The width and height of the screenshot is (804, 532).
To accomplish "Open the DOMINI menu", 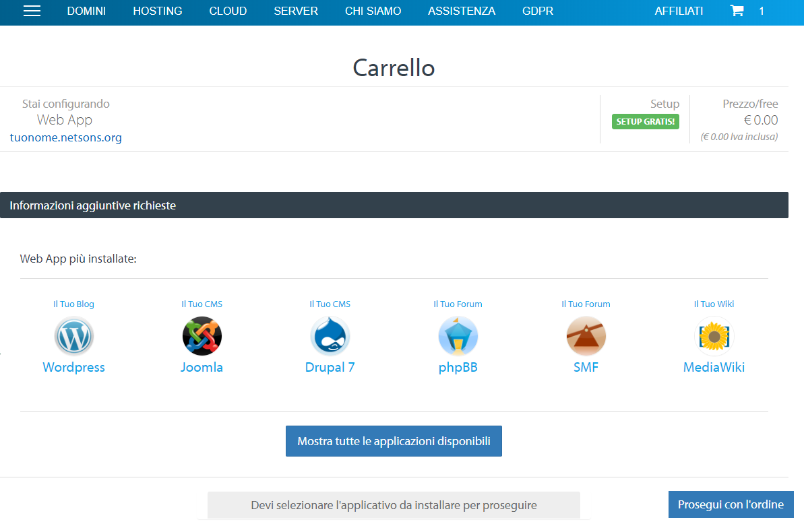I will 86,11.
